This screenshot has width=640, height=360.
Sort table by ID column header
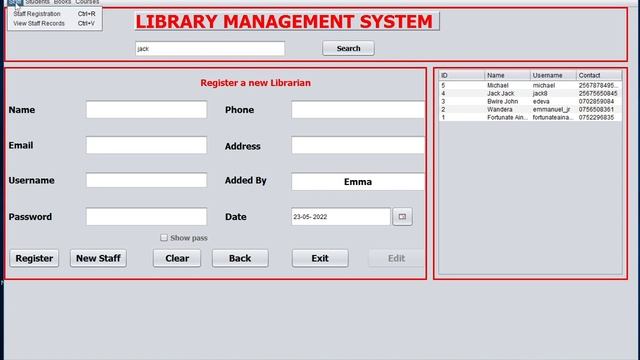tap(462, 76)
